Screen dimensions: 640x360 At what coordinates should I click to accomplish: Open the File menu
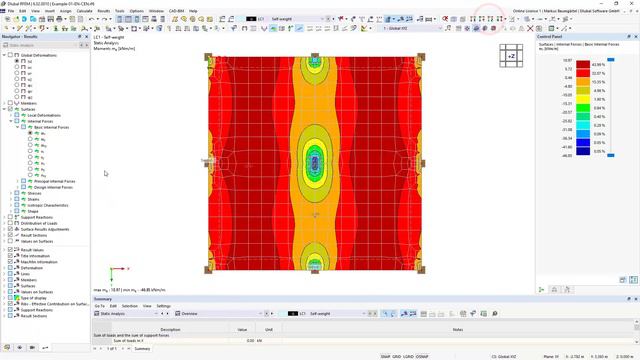click(11, 11)
